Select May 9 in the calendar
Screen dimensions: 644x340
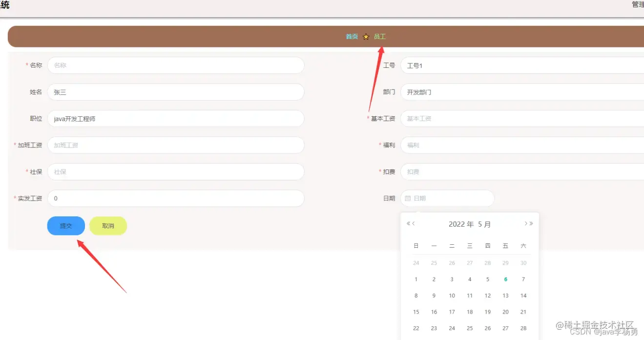(434, 296)
